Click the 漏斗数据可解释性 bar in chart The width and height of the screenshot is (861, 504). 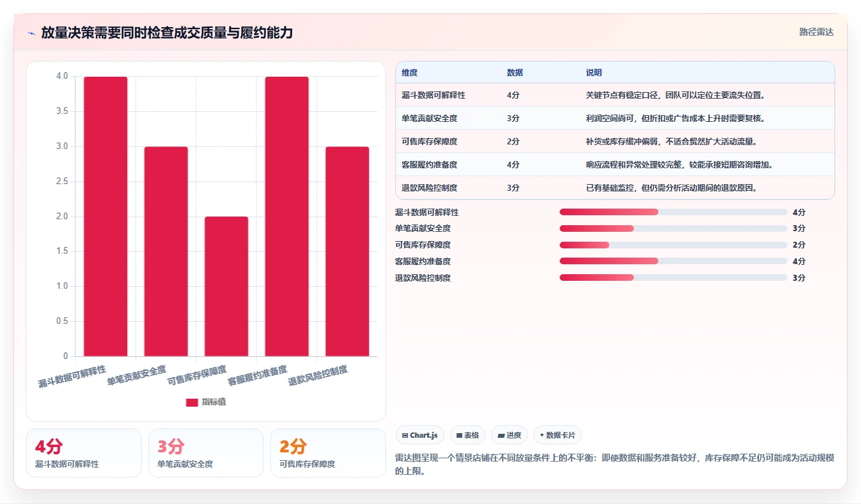pos(105,217)
